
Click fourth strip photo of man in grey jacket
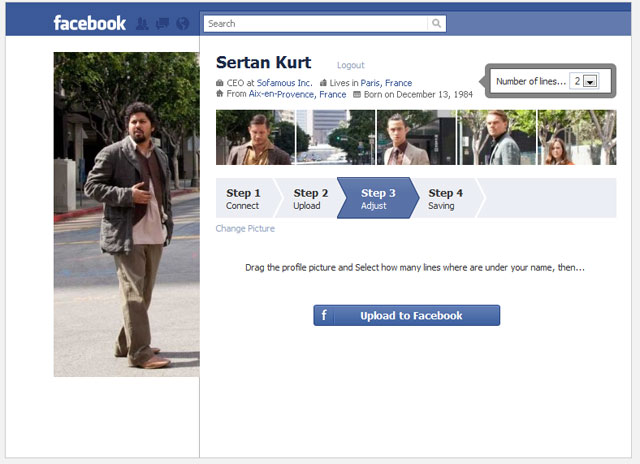click(x=496, y=138)
